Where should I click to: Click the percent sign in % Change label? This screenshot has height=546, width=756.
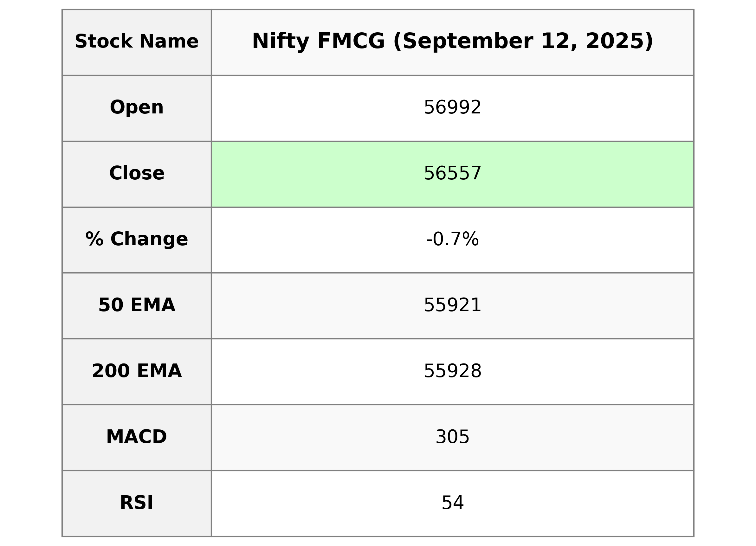pyautogui.click(x=94, y=239)
